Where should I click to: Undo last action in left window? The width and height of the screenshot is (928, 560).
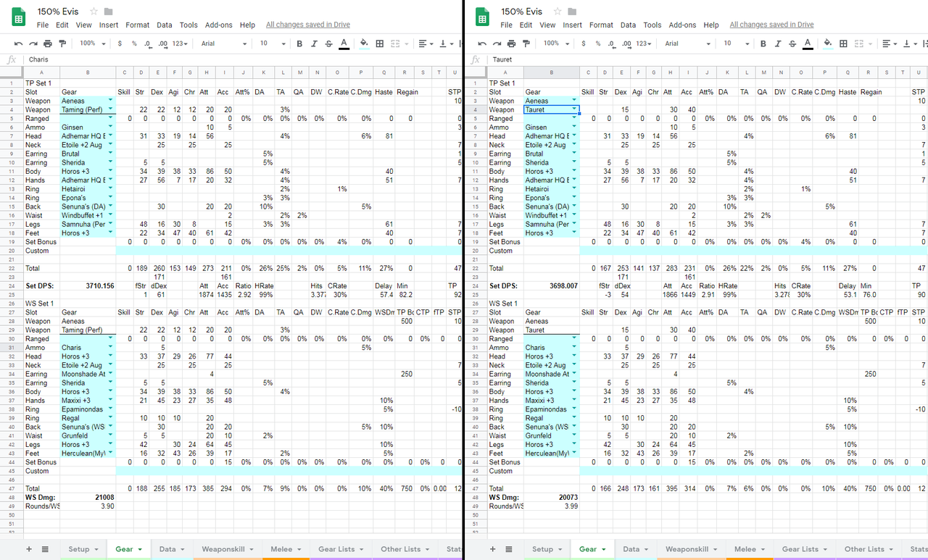18,43
